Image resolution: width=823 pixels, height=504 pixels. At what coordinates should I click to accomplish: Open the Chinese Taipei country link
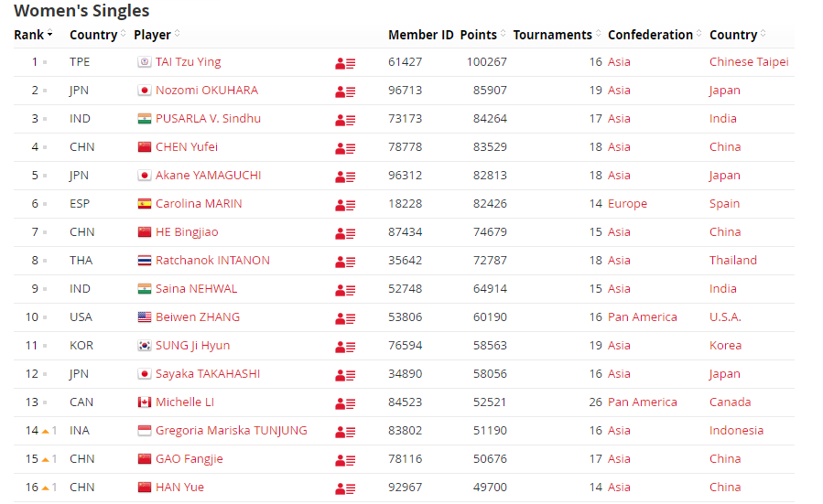point(749,62)
